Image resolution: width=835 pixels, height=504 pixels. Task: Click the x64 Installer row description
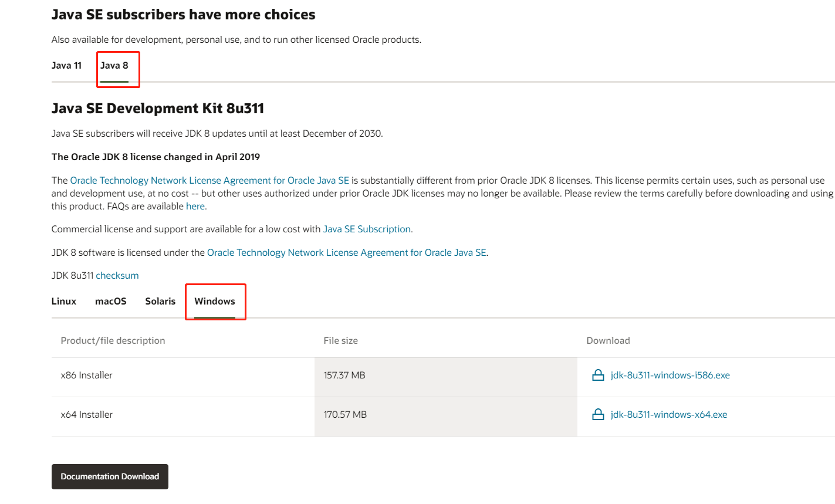[87, 415]
